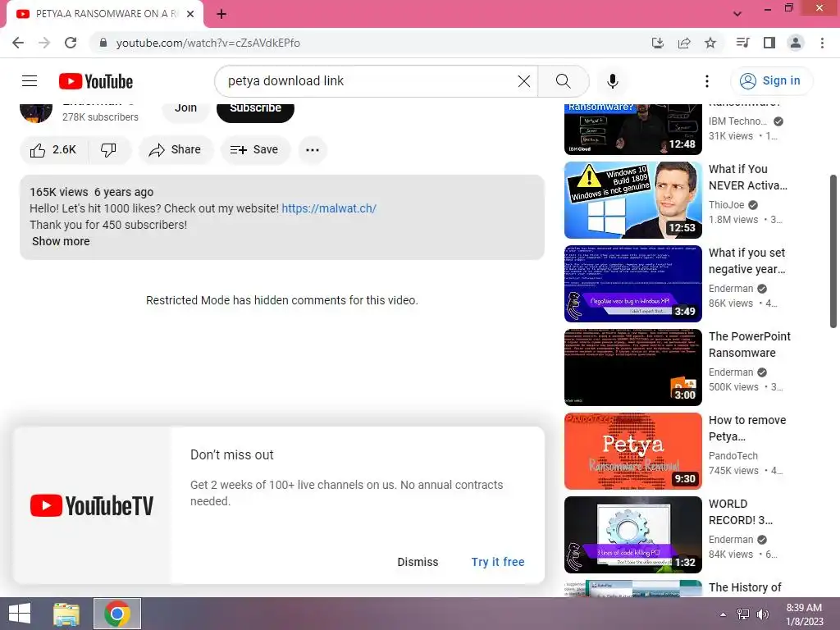Open File Explorer from taskbar
Screen dimensions: 840x630
click(x=66, y=614)
